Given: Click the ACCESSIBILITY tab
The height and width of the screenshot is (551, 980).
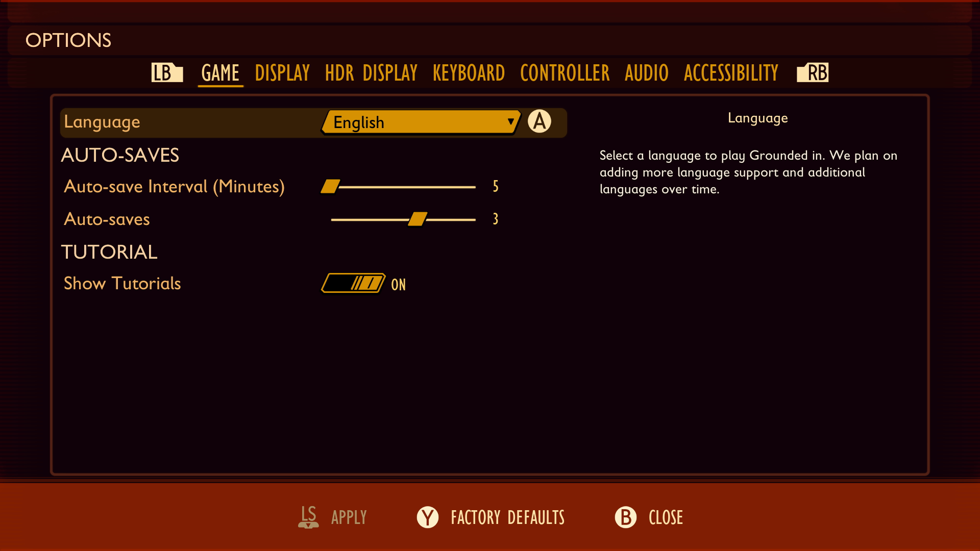Looking at the screenshot, I should tap(730, 72).
